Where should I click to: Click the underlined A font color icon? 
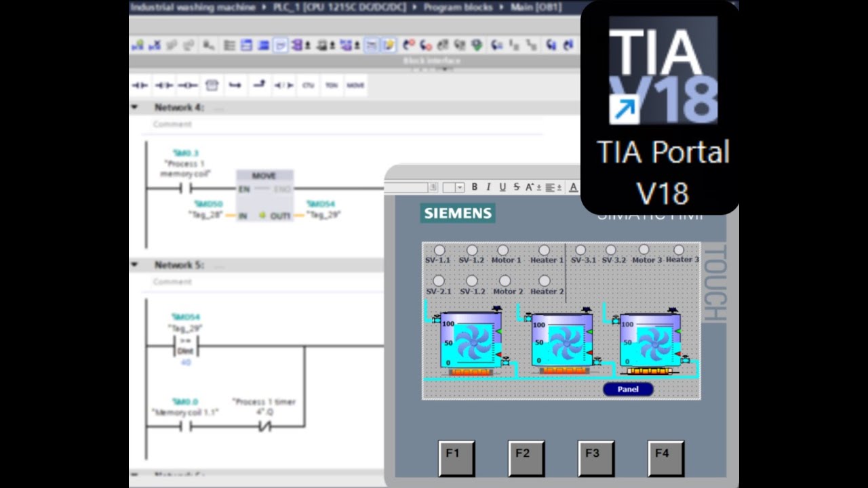pyautogui.click(x=573, y=188)
